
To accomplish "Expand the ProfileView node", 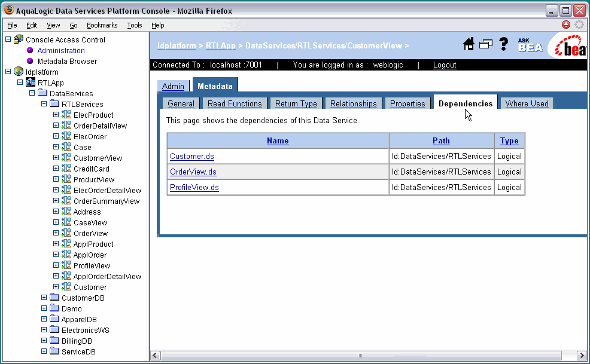I will 56,265.
